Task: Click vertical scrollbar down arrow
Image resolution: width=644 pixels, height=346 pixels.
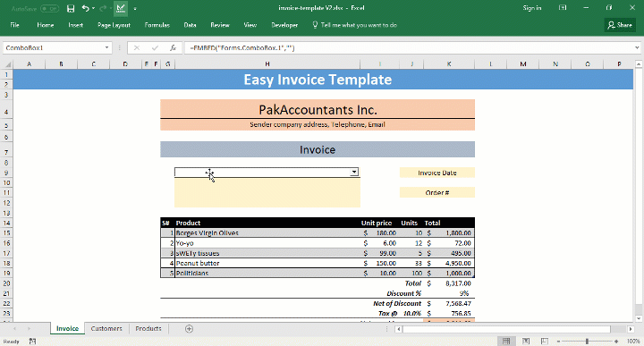Action: point(639,318)
